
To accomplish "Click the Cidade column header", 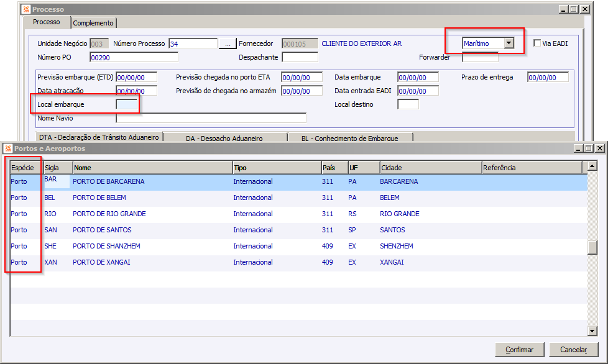I will click(x=431, y=168).
